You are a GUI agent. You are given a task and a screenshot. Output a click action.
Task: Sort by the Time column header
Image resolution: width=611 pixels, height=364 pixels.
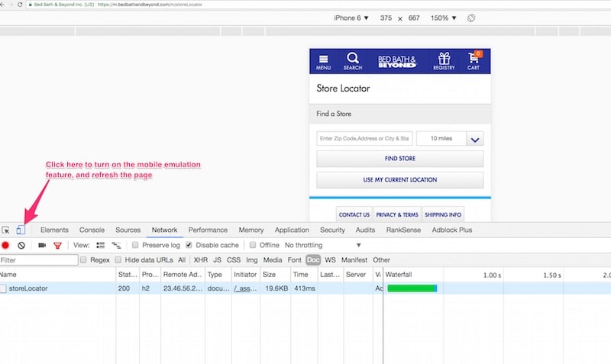point(304,275)
